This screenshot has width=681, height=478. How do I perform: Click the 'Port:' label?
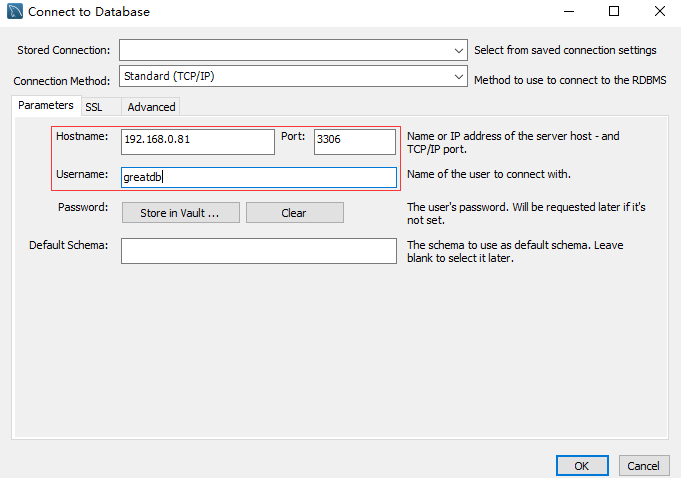tap(293, 136)
